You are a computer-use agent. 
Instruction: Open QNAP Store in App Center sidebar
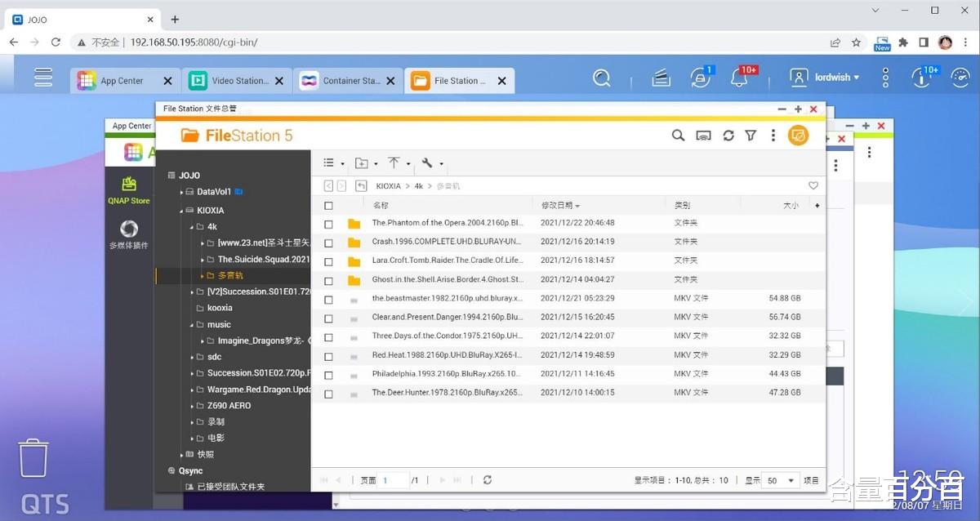click(129, 190)
